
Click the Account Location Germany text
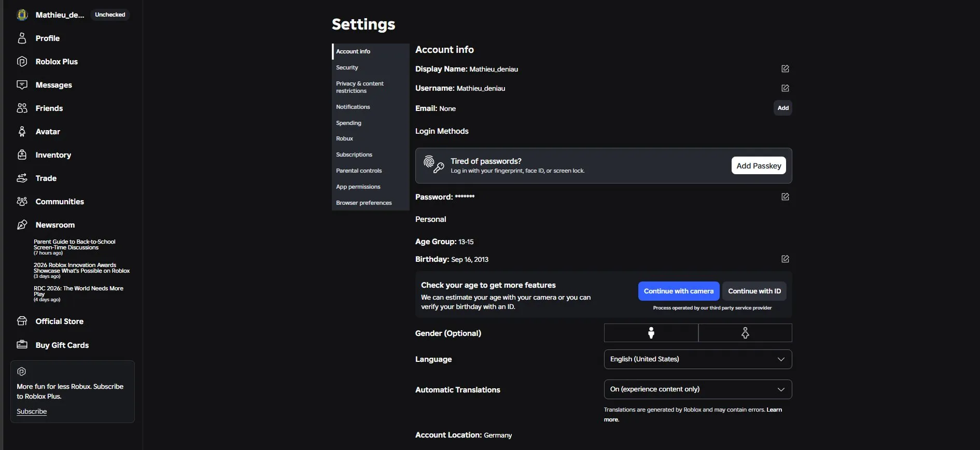point(464,435)
